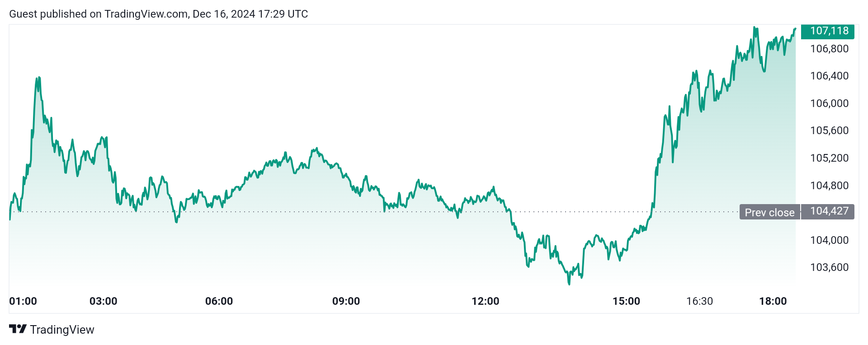Click the 12:00 time marker
868x345 pixels.
coord(485,301)
